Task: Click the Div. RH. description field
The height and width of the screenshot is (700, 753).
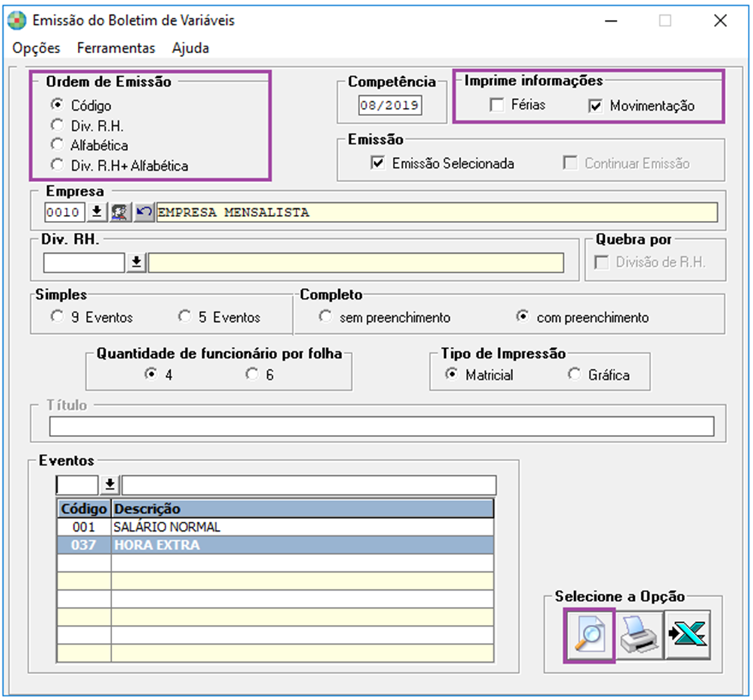Action: coord(356,262)
